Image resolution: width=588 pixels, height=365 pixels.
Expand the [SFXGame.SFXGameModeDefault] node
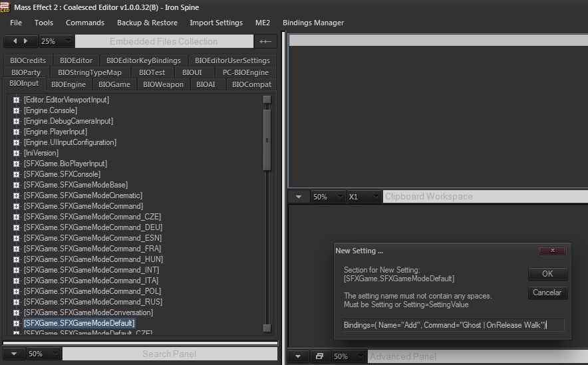tap(16, 323)
